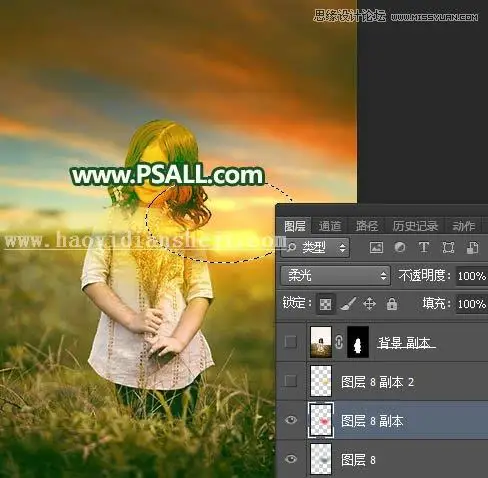488x478 pixels.
Task: Select the 图层 8 thumbnail
Action: point(321,459)
